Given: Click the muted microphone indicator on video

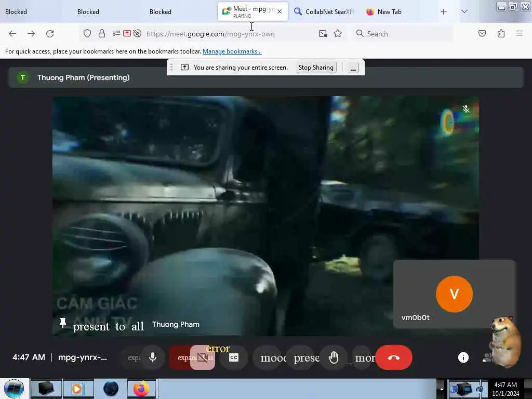Looking at the screenshot, I should 466,109.
